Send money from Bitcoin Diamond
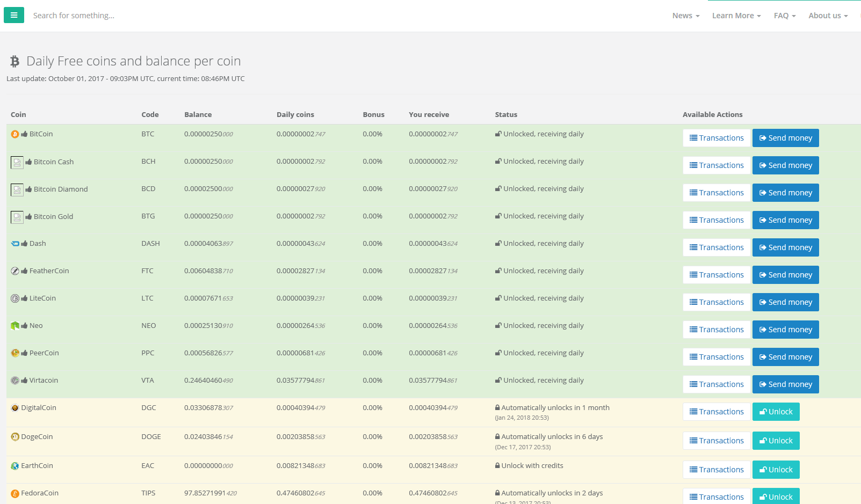This screenshot has width=861, height=504. click(x=785, y=193)
